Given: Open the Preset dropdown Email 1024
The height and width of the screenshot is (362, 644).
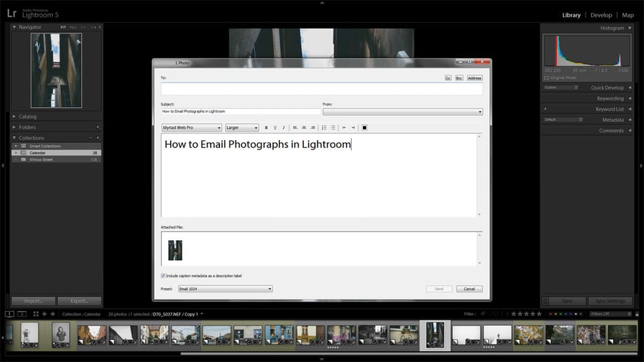Looking at the screenshot, I should click(225, 289).
